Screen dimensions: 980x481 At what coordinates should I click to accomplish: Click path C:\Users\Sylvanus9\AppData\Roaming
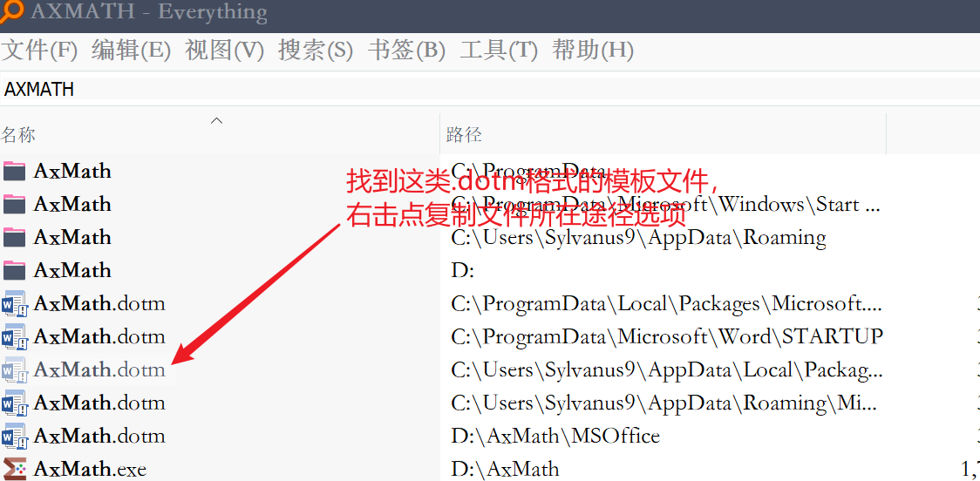[x=638, y=237]
